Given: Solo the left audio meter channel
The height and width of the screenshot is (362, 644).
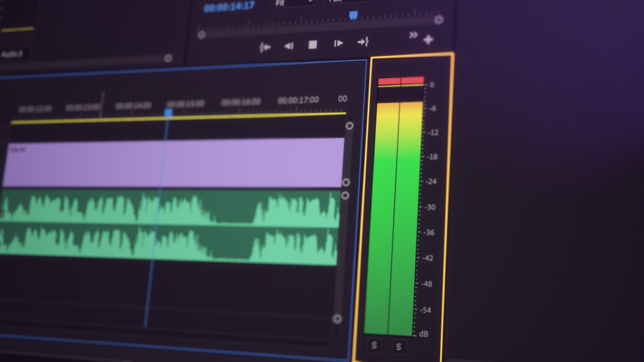Looking at the screenshot, I should coord(374,345).
